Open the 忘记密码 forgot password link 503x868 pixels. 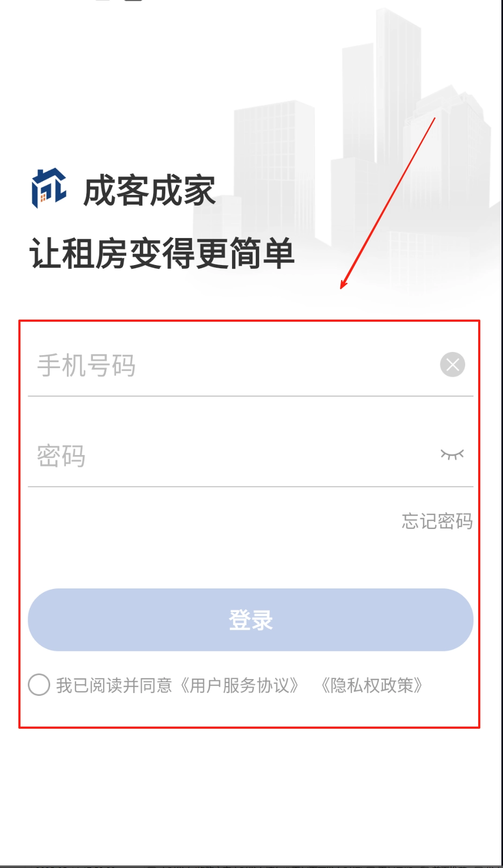(x=437, y=521)
